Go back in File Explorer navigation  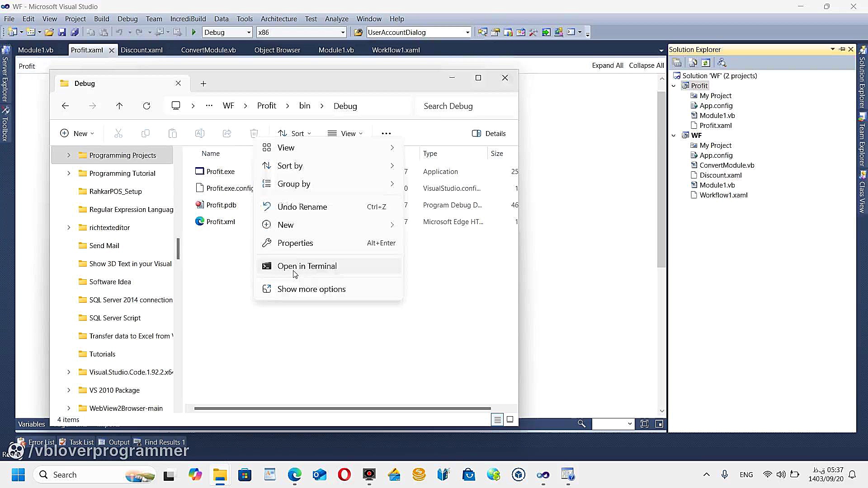tap(65, 106)
